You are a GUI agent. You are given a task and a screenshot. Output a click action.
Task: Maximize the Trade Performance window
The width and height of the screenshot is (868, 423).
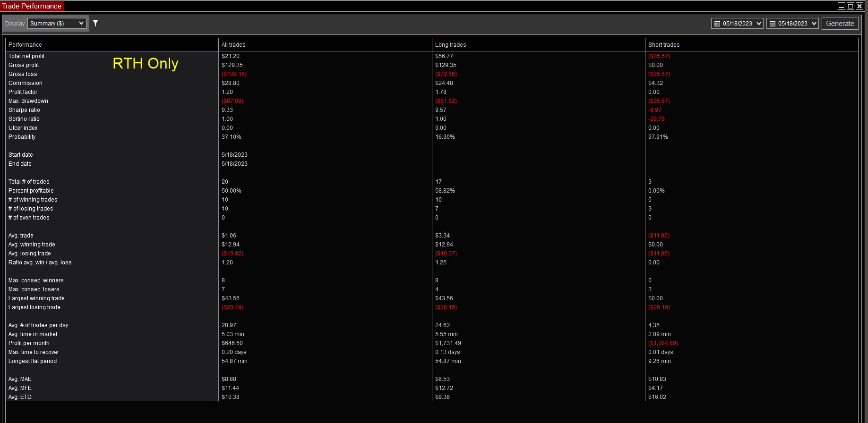point(851,6)
